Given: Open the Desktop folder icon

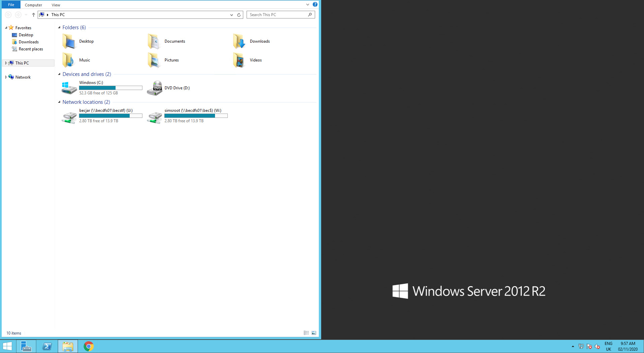Looking at the screenshot, I should tap(69, 41).
